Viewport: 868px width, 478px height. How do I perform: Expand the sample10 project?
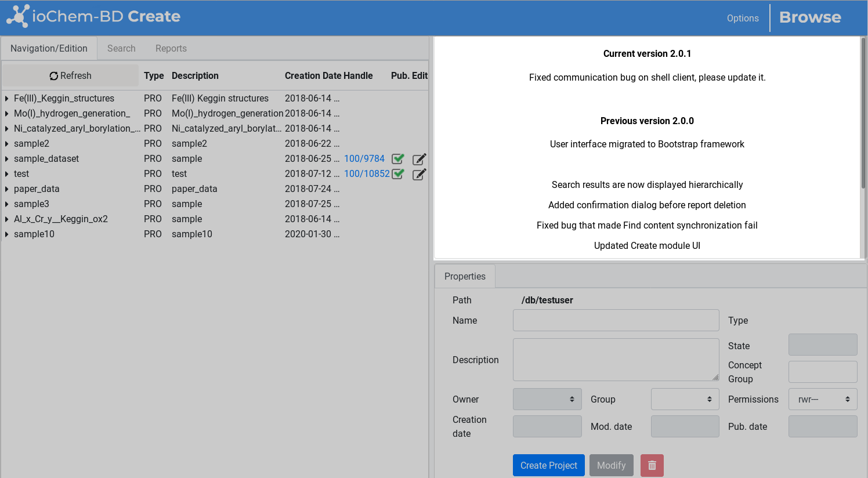pos(6,234)
